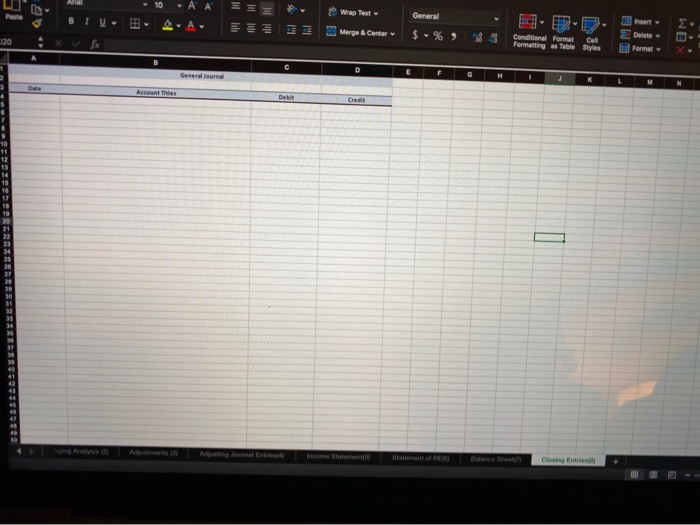Open the font size dropdown showing 10
This screenshot has width=700, height=525.
click(x=167, y=5)
